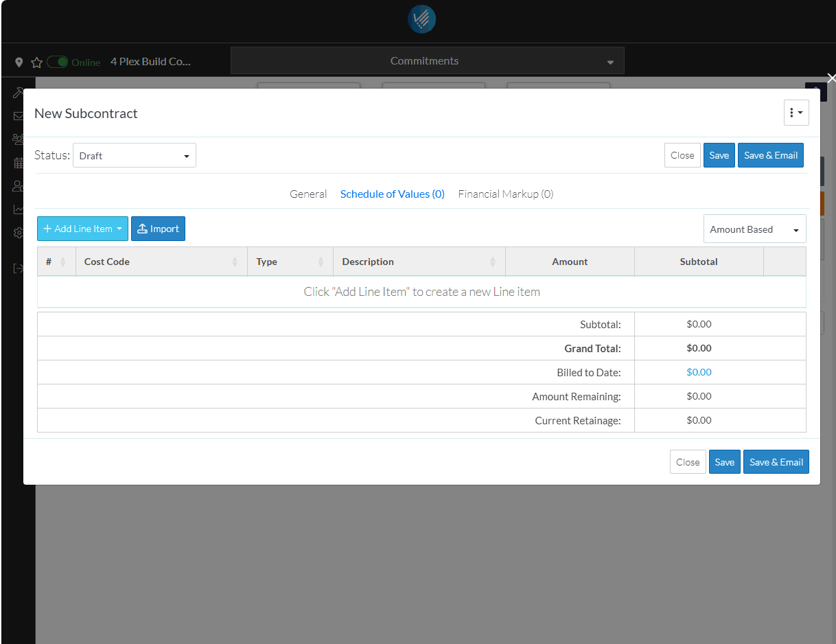This screenshot has width=836, height=644.
Task: Open the people group icon in sidebar
Action: pyautogui.click(x=19, y=139)
